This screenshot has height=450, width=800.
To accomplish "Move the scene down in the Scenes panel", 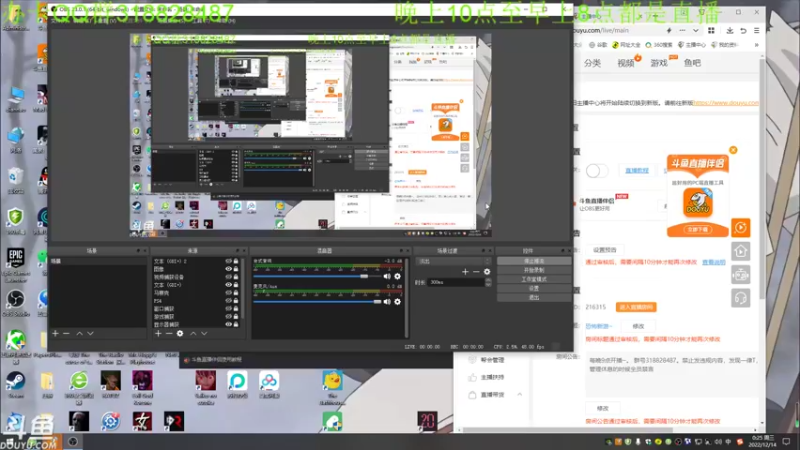I will [90, 333].
